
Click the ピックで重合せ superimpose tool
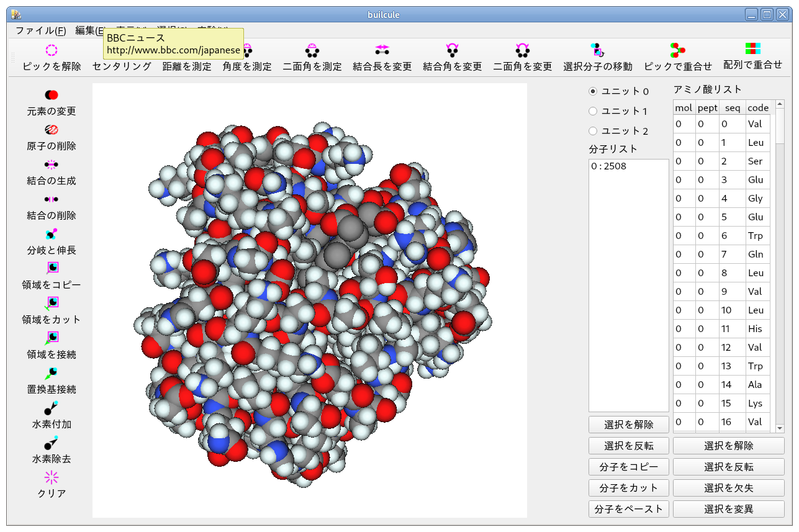pos(678,56)
